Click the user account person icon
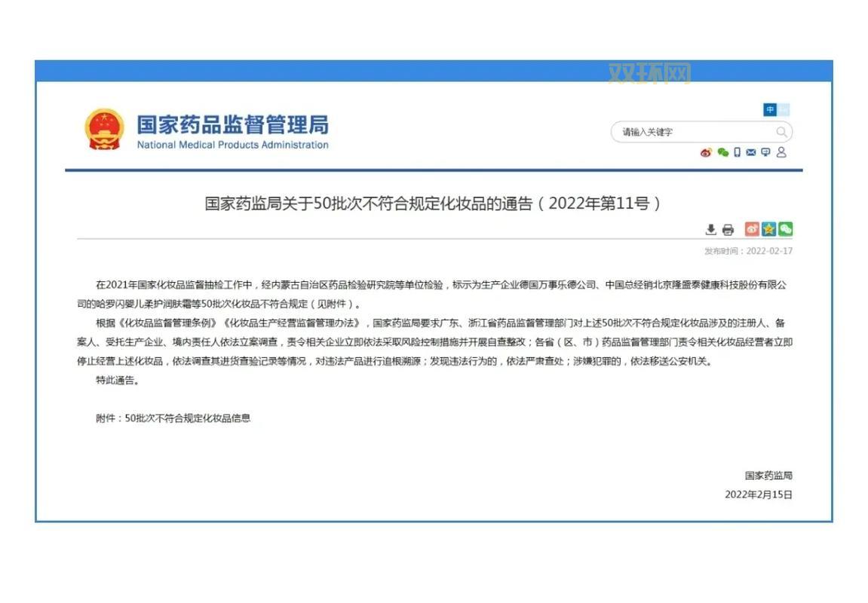Image resolution: width=868 pixels, height=603 pixels. click(x=781, y=152)
